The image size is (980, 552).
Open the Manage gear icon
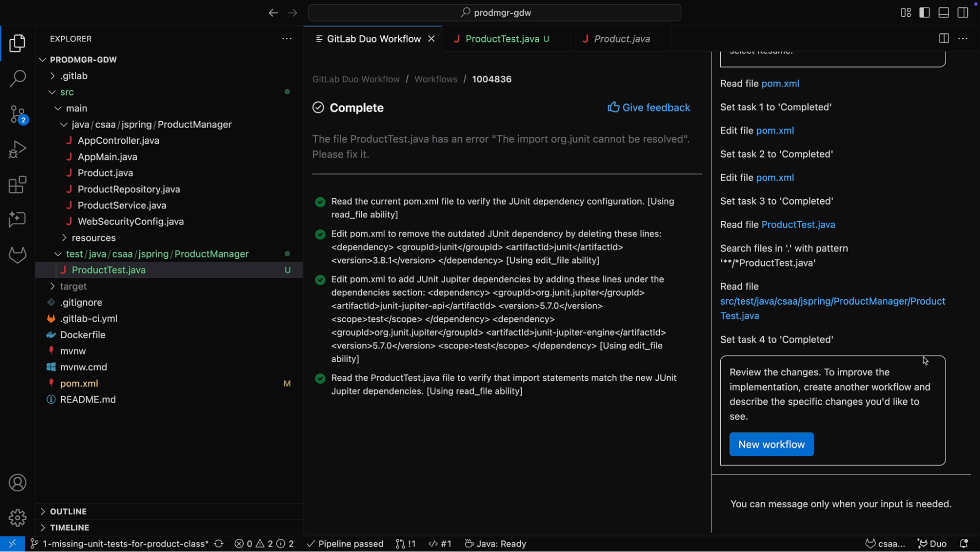(x=17, y=518)
